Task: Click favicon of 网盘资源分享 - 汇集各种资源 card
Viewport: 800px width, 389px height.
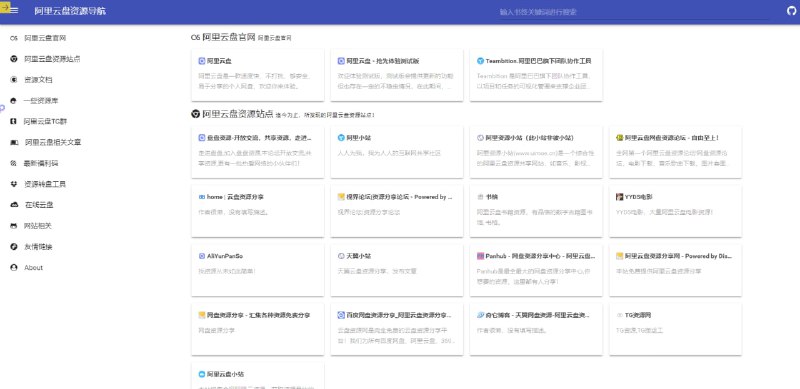Action: coord(202,315)
